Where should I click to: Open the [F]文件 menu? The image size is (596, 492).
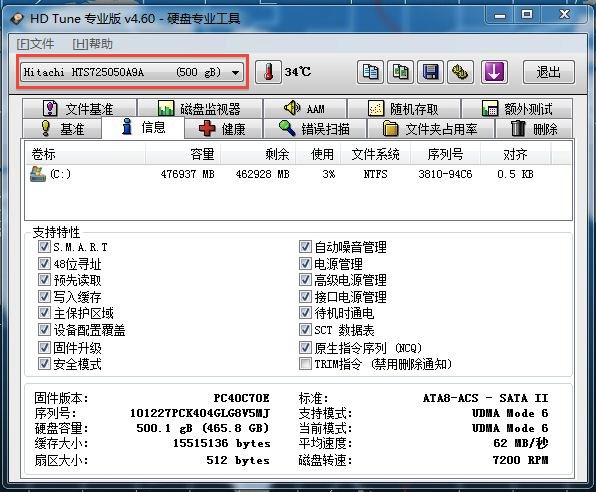pyautogui.click(x=35, y=44)
